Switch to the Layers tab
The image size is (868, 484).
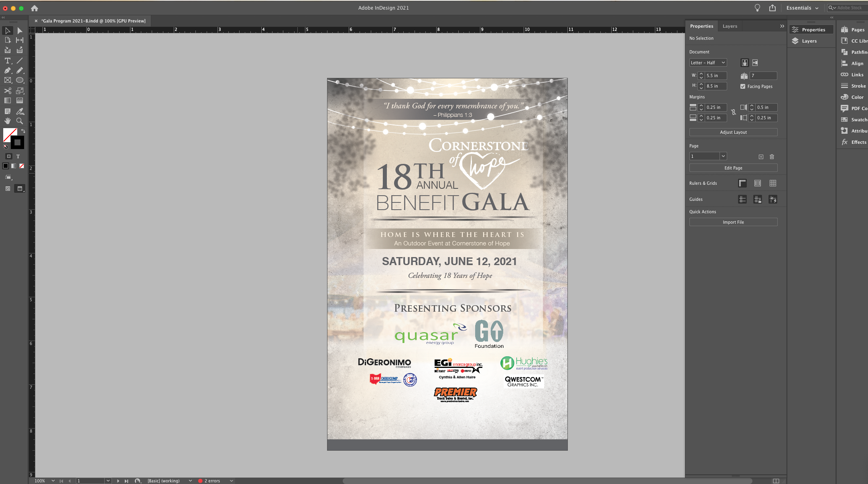point(730,26)
